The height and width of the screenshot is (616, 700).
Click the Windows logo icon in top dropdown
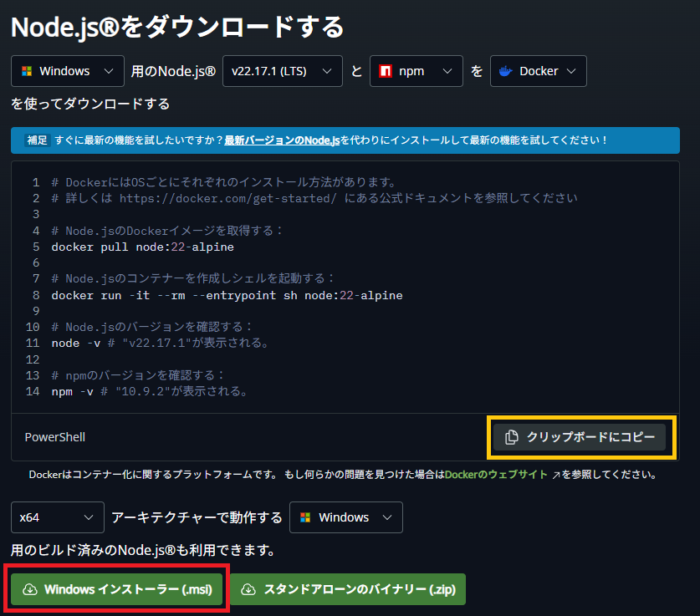pyautogui.click(x=27, y=71)
